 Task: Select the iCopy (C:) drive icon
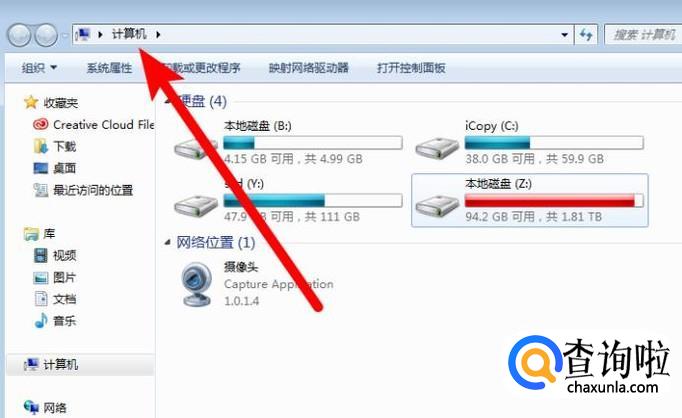coord(437,149)
